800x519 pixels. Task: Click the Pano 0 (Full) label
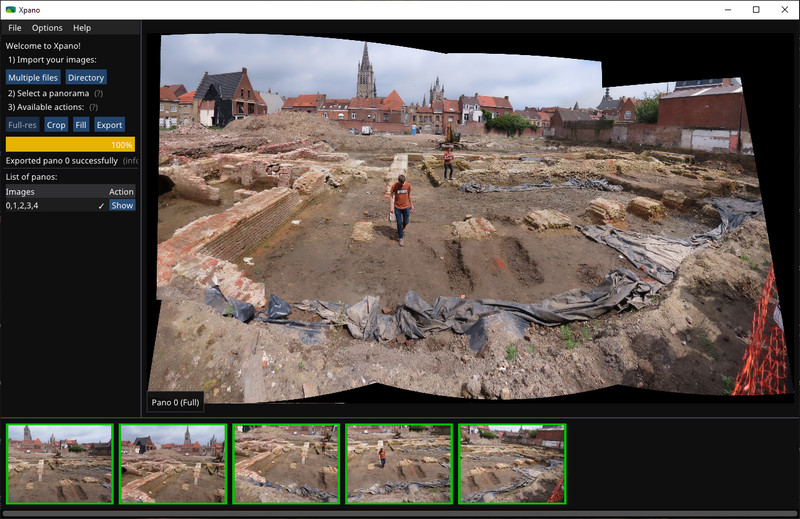point(176,402)
